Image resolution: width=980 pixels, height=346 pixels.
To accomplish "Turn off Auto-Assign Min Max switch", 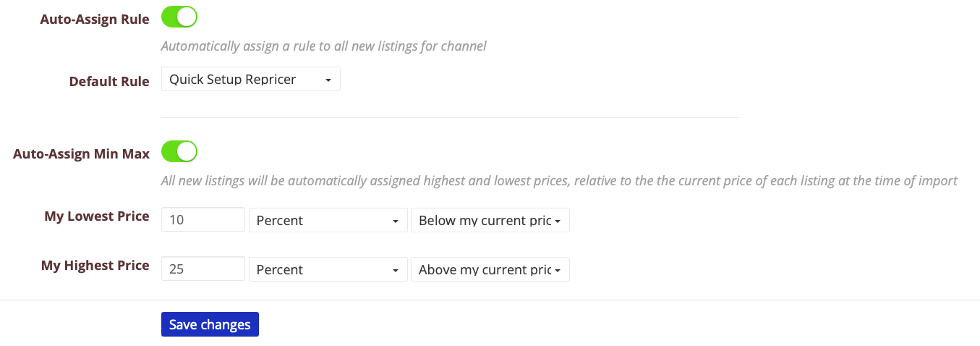I will click(x=179, y=151).
